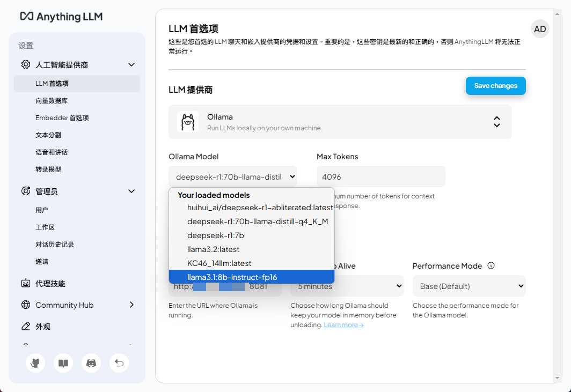Viewport: 571px width, 392px height.
Task: Click the 管理员 user icon
Action: (x=26, y=191)
